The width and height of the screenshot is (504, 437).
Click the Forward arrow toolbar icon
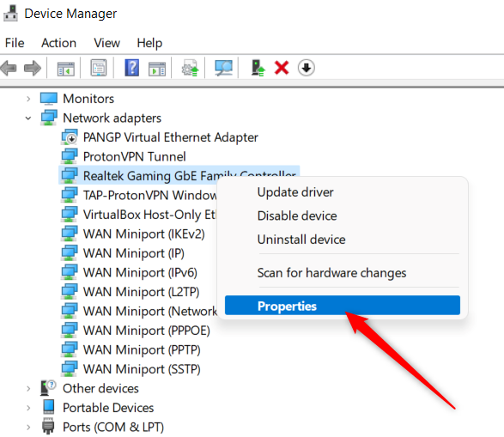tap(33, 68)
